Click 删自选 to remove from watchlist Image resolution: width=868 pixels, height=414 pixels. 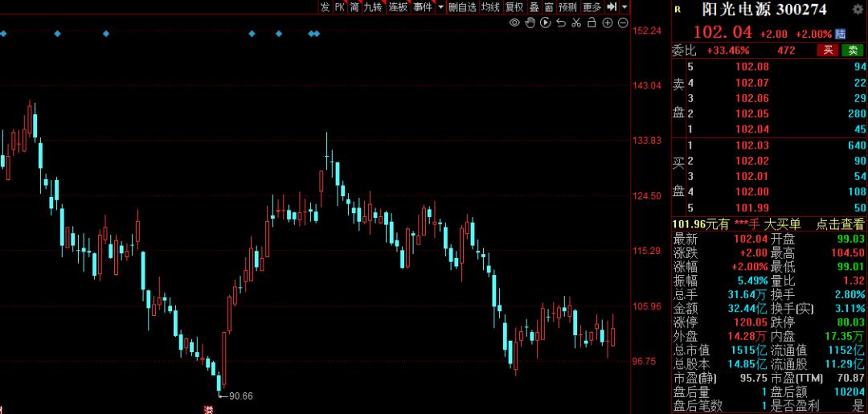(x=462, y=7)
